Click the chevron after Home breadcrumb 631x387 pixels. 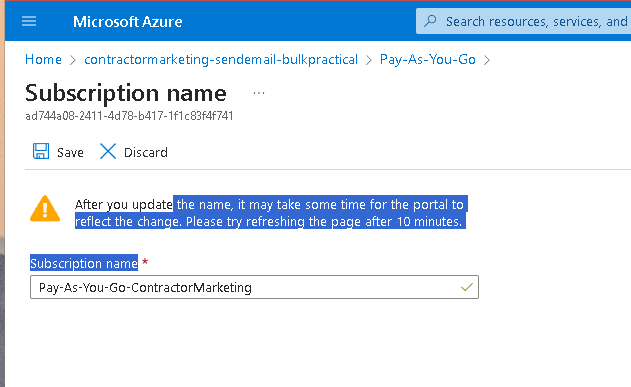[73, 60]
